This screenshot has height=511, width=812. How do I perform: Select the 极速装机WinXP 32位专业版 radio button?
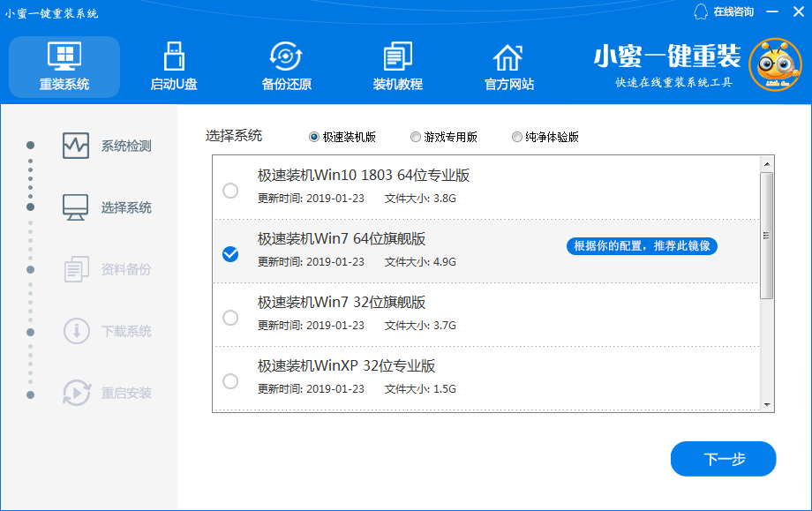(x=230, y=381)
